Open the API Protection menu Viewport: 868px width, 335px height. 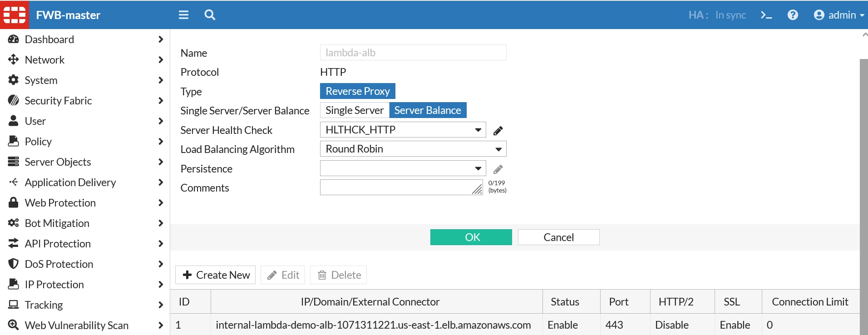pyautogui.click(x=85, y=243)
